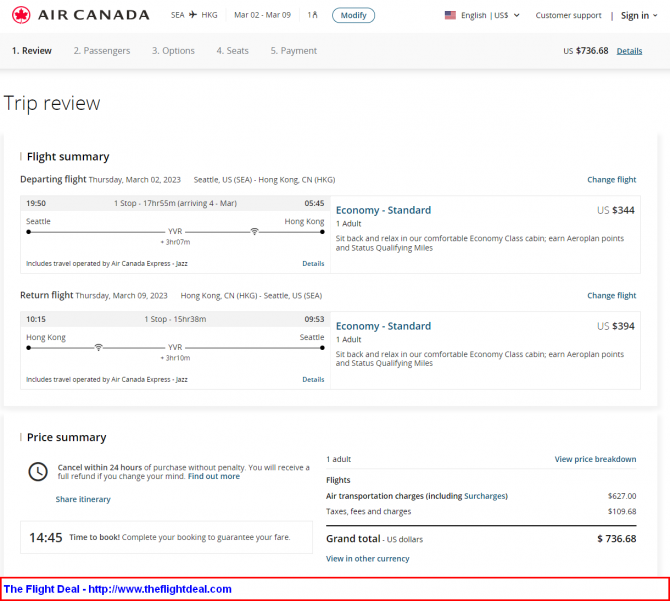Image resolution: width=670 pixels, height=601 pixels.
Task: Click Find out more about cancellation
Action: pos(214,476)
